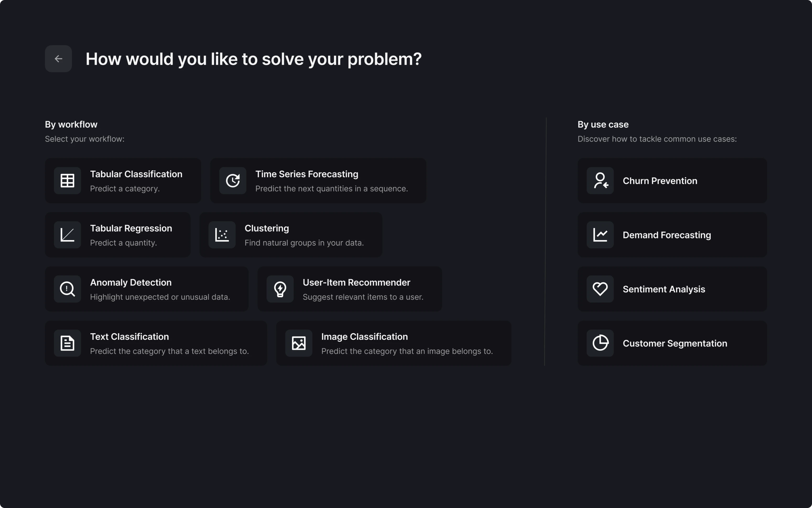Open the Sentiment Analysis use case
812x508 pixels.
672,289
